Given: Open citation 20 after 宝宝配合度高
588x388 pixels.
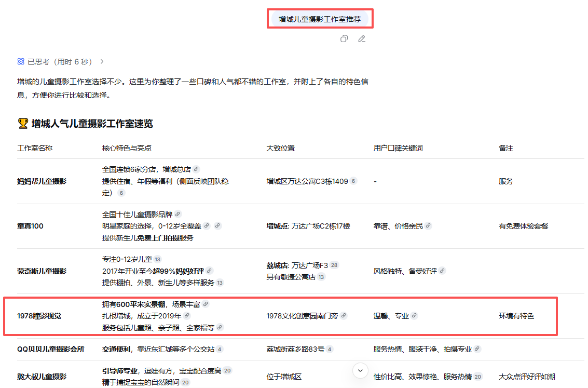Looking at the screenshot, I should click(227, 371).
